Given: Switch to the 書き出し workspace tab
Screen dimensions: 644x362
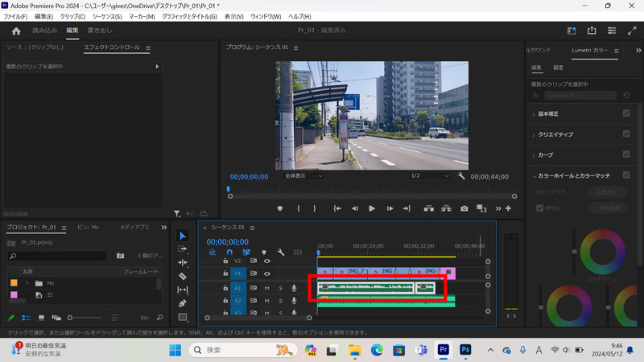Looking at the screenshot, I should click(100, 31).
